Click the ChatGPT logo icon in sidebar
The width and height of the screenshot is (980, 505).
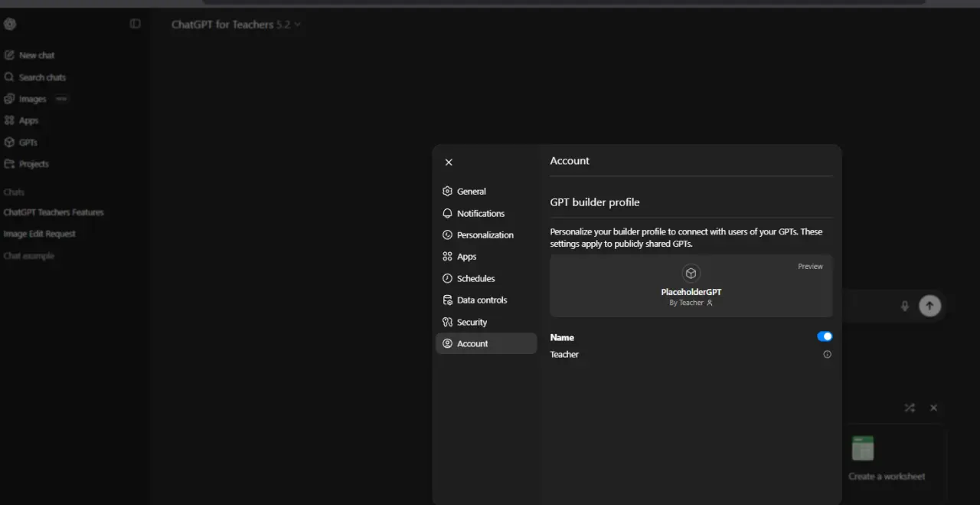10,24
